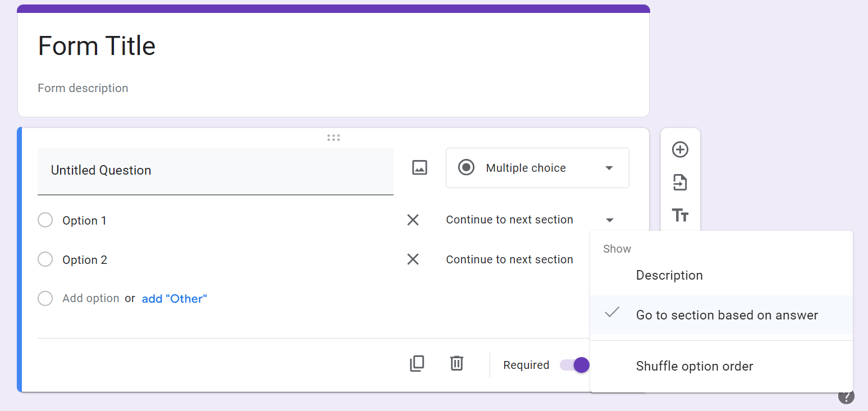The height and width of the screenshot is (411, 868).
Task: Choose Description in the Show menu
Action: 721,275
